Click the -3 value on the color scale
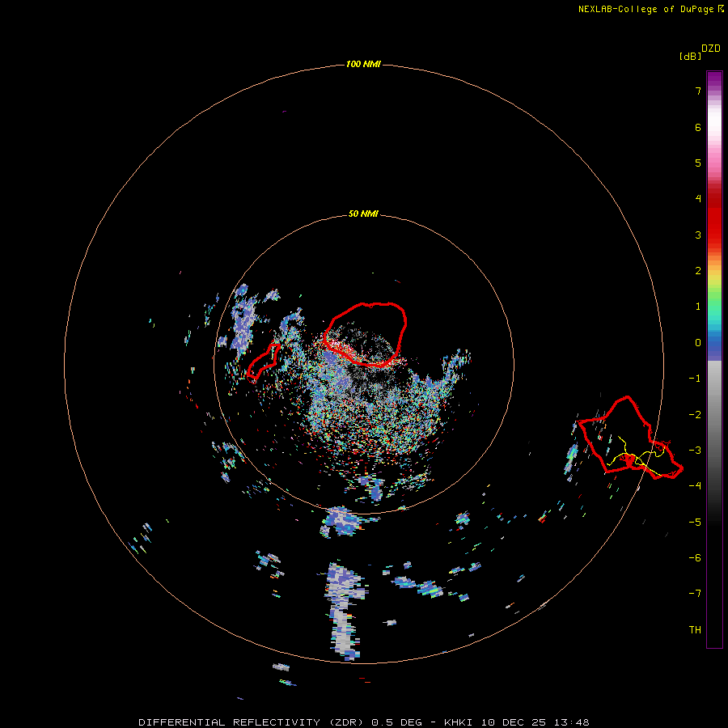Viewport: 728px width, 728px height. (695, 451)
